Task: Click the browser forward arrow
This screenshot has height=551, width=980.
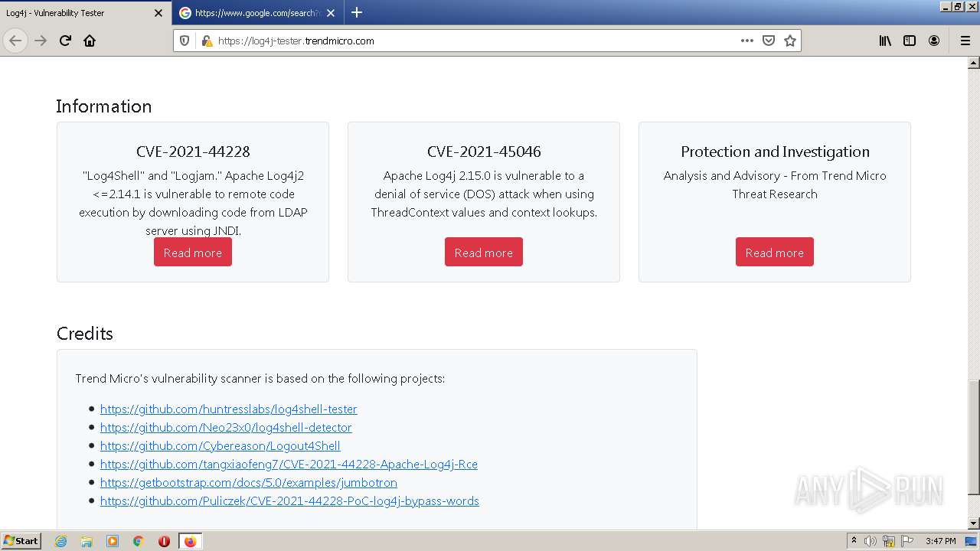Action: [41, 41]
